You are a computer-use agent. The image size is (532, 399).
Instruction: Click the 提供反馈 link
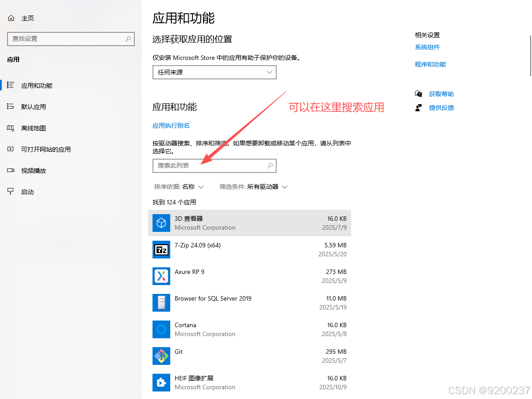click(x=442, y=108)
